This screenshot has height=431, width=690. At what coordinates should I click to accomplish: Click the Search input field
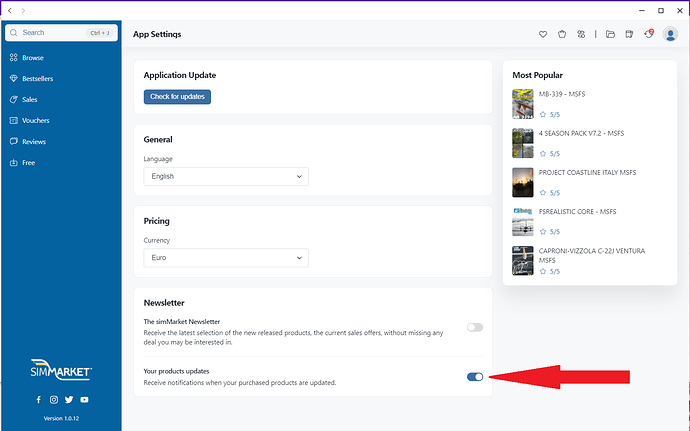(x=61, y=33)
